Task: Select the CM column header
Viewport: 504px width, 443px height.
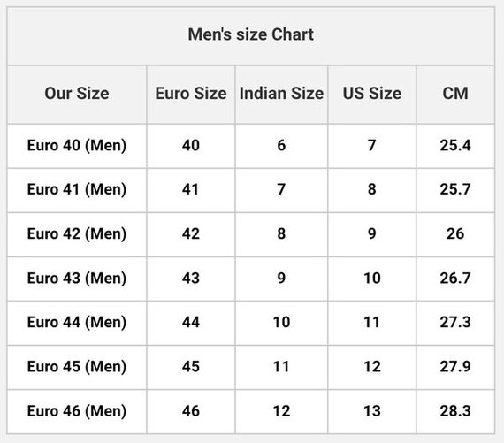Action: [455, 94]
